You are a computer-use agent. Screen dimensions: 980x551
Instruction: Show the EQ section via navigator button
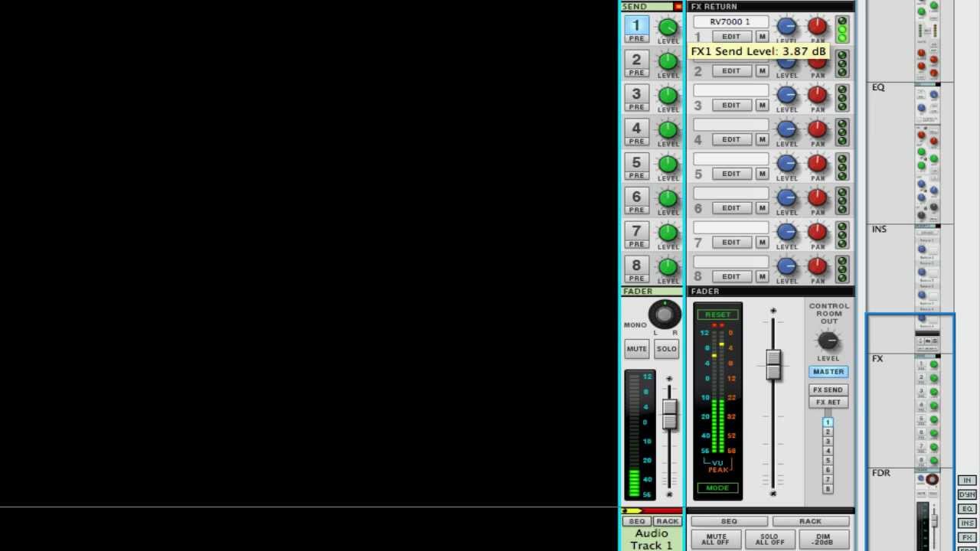[967, 509]
